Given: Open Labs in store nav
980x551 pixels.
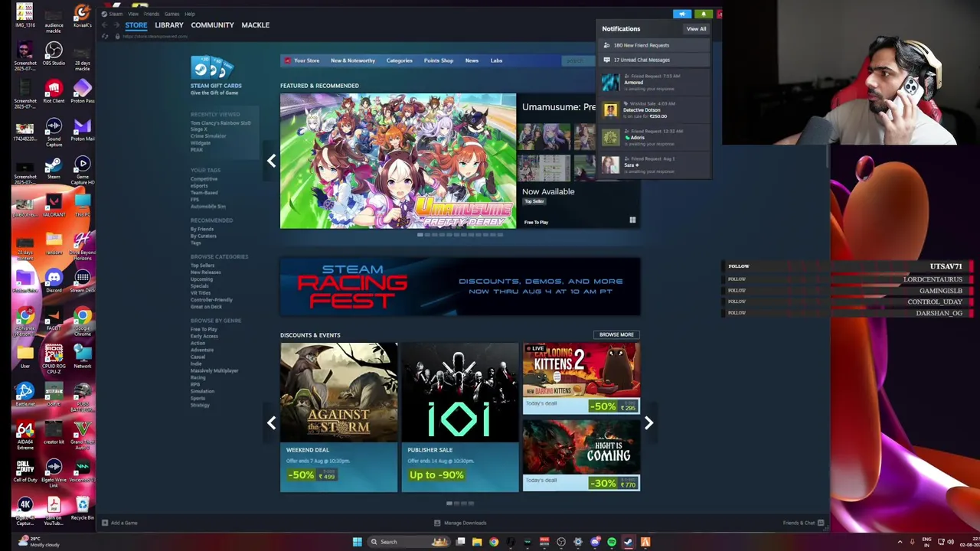Looking at the screenshot, I should (x=496, y=60).
